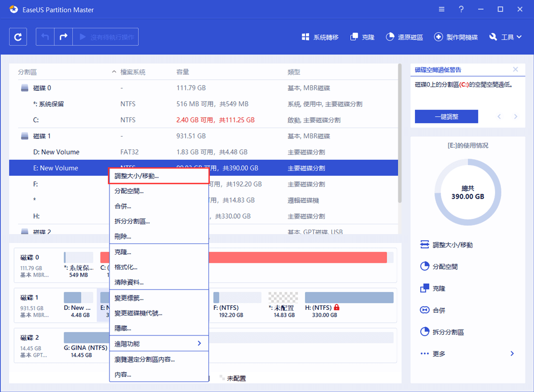Select 磁碟 1 row in partition list

[203, 136]
